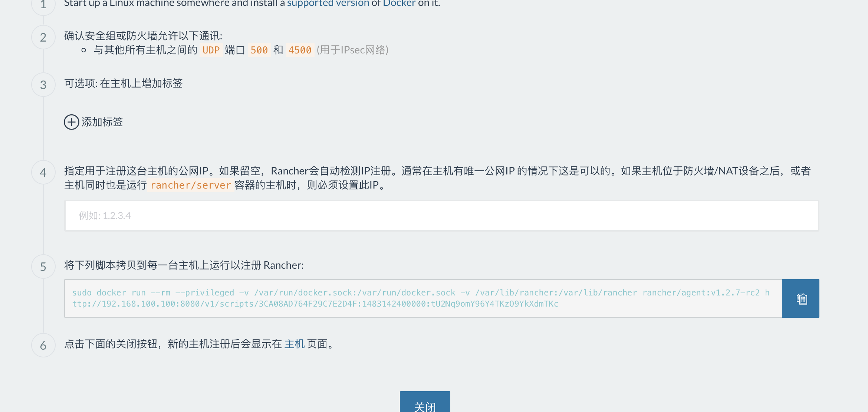Image resolution: width=868 pixels, height=412 pixels.
Task: Click the step 5 circle indicator
Action: point(43,266)
